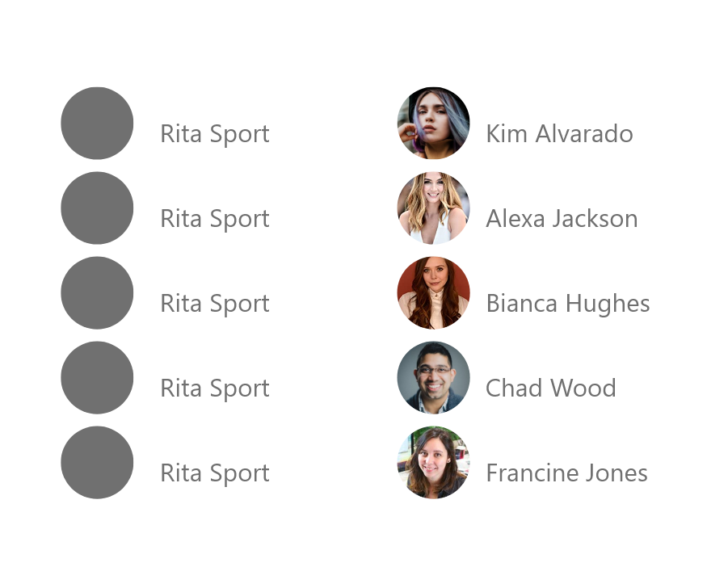Open Francine Jones's avatar photo
This screenshot has width=707, height=588.
point(433,462)
